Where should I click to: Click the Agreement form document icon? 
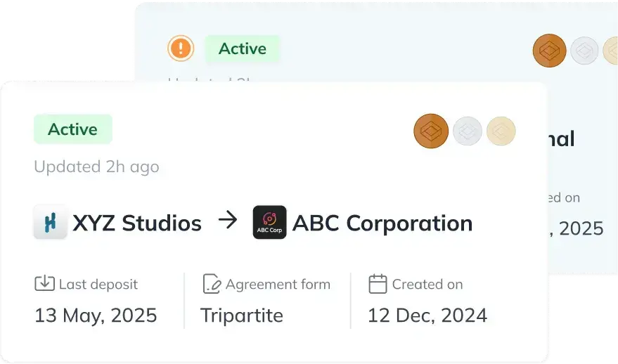[212, 284]
